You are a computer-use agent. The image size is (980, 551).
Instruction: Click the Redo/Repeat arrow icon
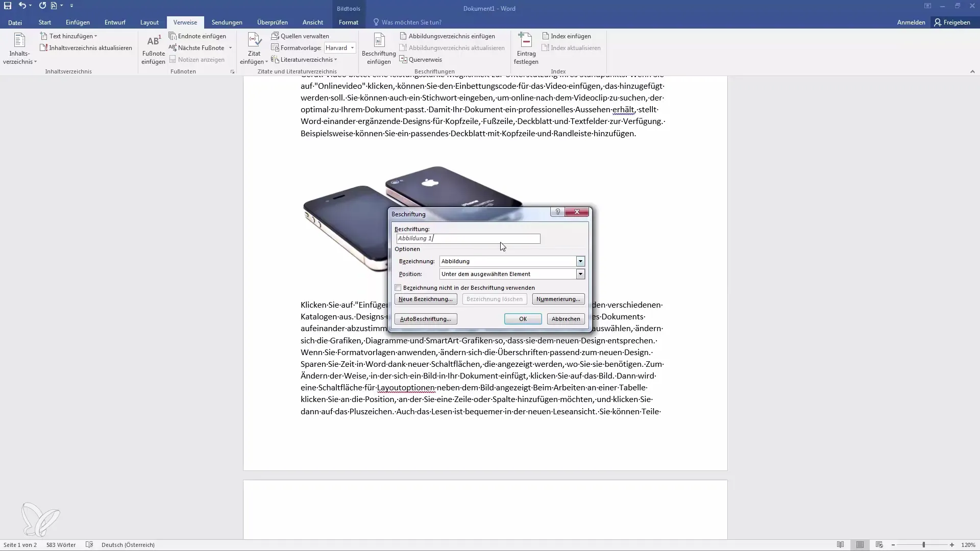(x=42, y=6)
